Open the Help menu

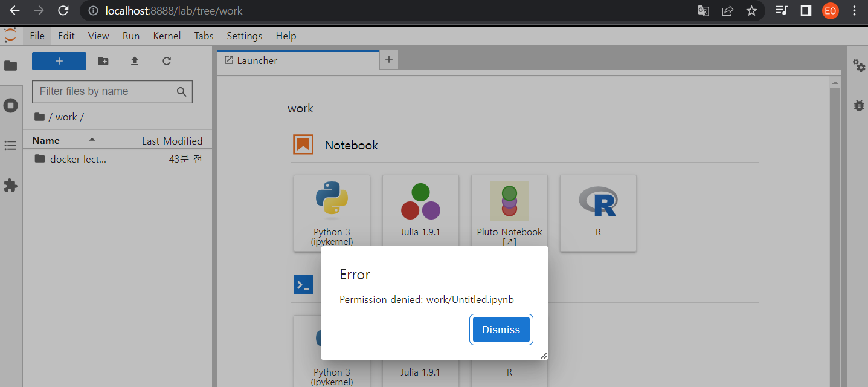pos(286,36)
